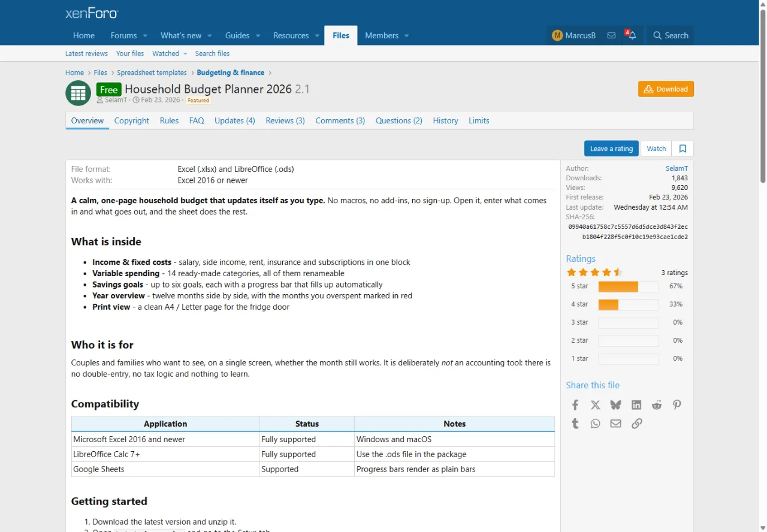767x532 pixels.
Task: Open the Spreadsheet templates breadcrumb
Action: (152, 72)
